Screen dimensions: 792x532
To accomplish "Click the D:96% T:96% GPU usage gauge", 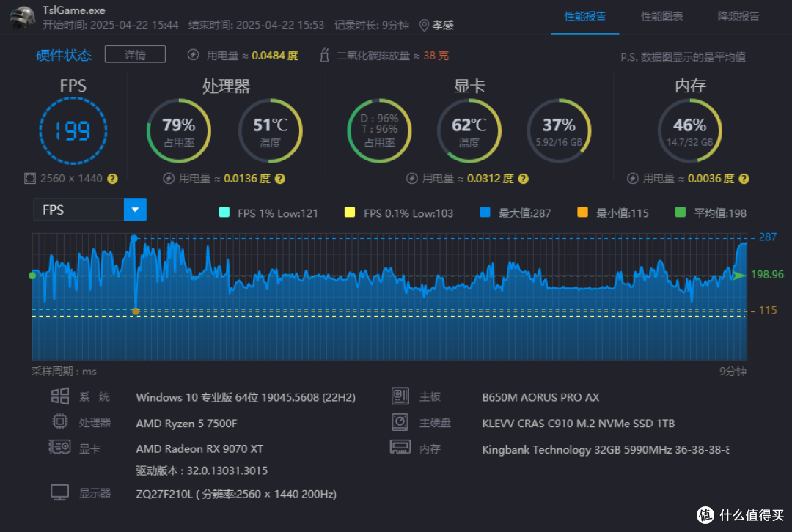I will point(379,130).
